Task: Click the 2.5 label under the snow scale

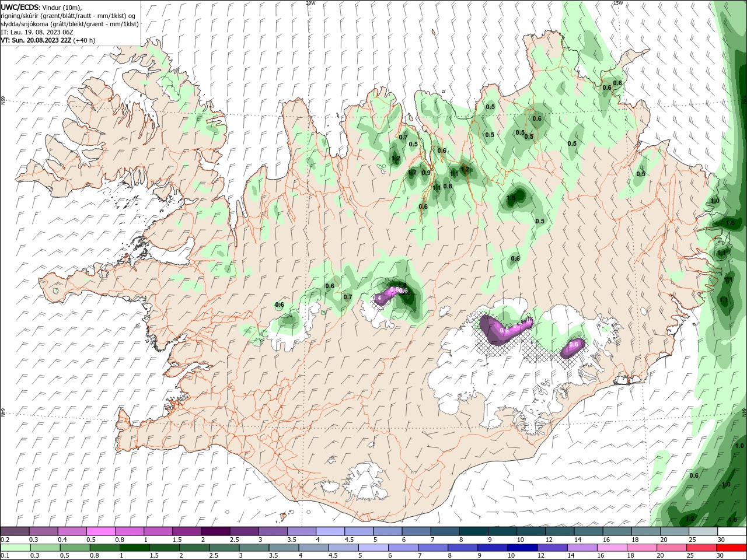Action: coord(234,540)
